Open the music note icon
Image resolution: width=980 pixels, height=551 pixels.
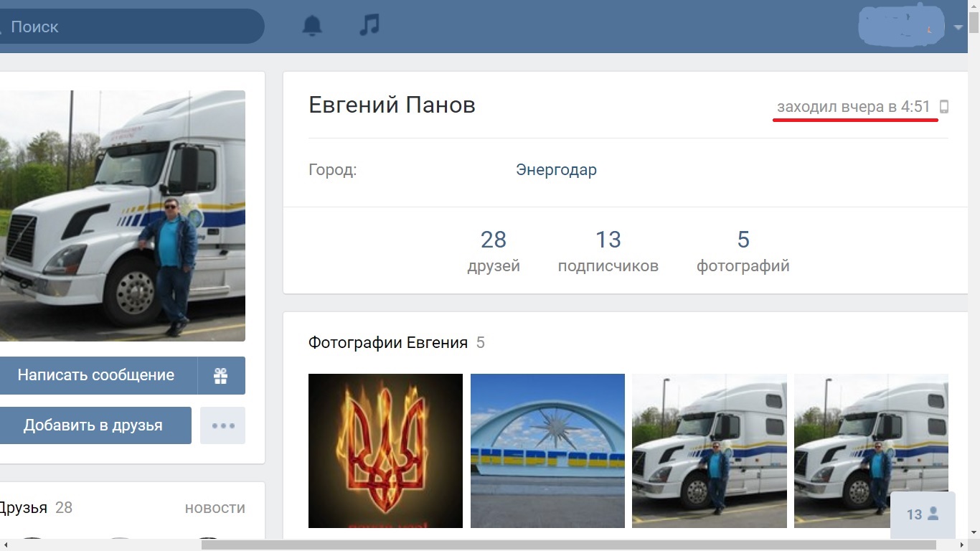(x=369, y=26)
